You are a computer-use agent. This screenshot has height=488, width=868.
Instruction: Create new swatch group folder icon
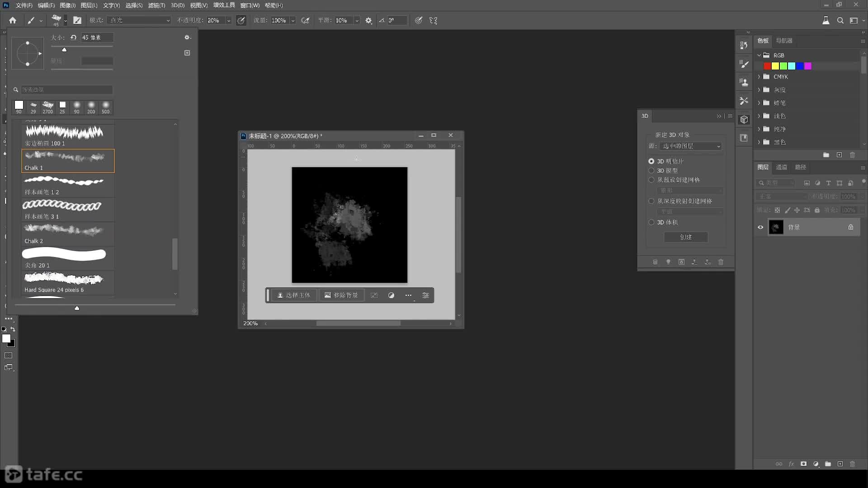pos(826,155)
